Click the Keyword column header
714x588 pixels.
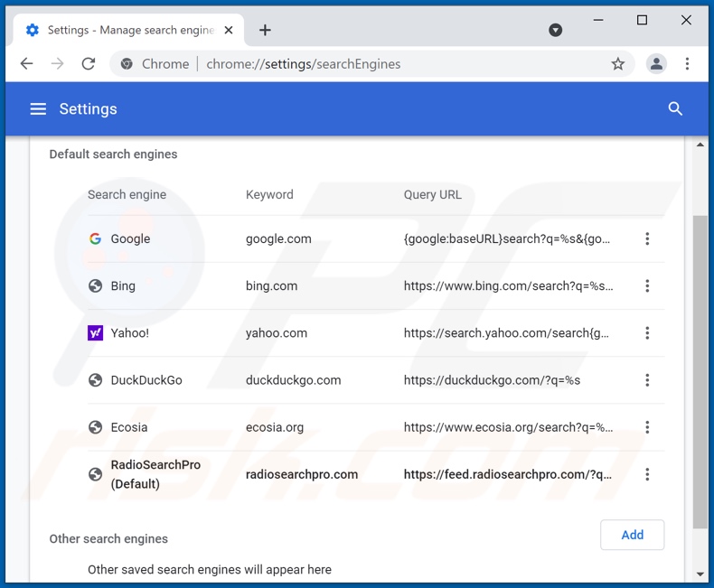269,195
